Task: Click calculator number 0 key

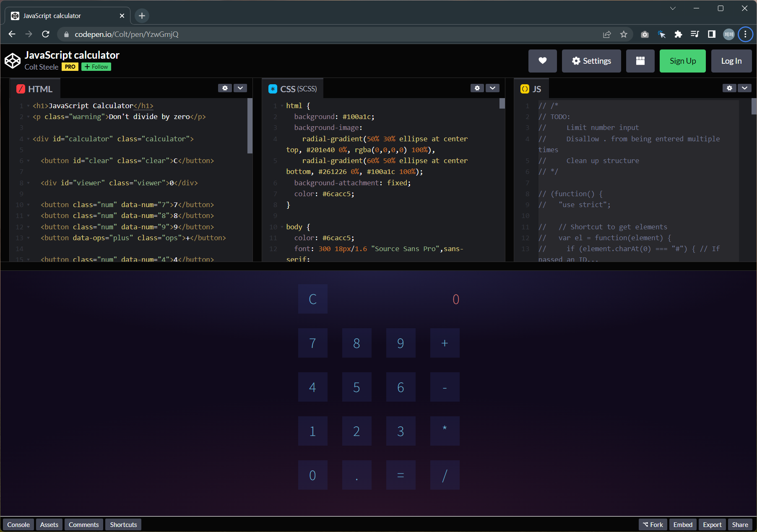Action: coord(313,475)
